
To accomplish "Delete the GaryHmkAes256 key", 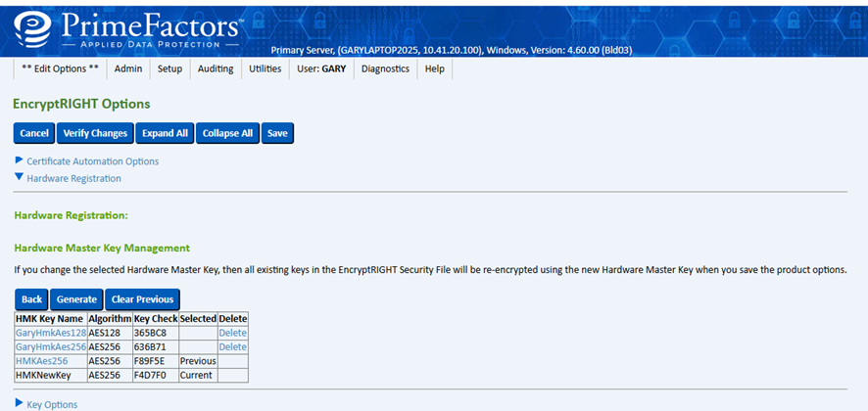I will tap(232, 346).
